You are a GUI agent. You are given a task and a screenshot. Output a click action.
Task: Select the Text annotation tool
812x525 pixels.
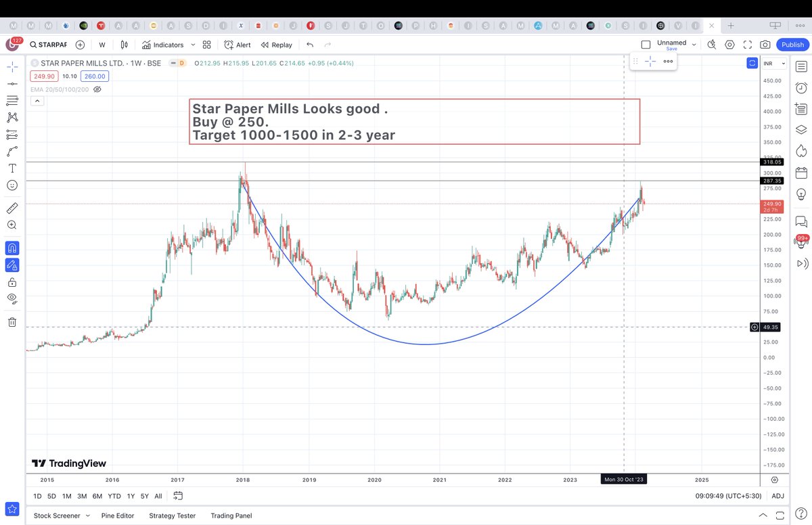pos(12,168)
